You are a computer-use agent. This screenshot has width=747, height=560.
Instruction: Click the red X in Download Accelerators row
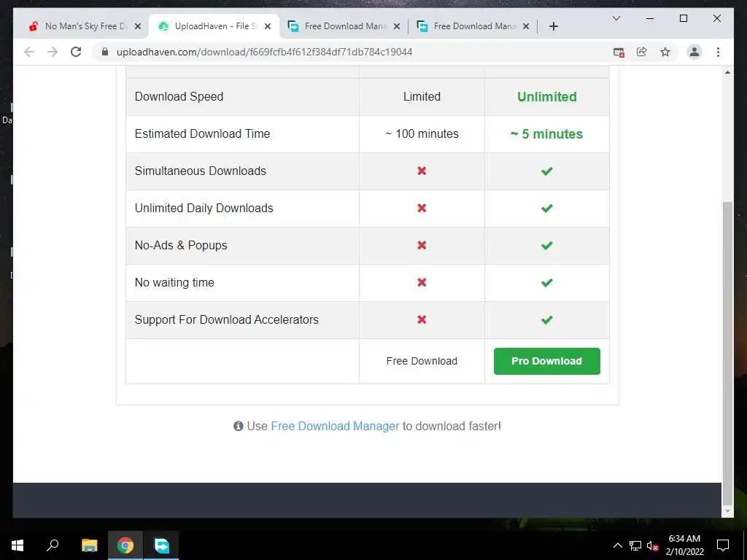(422, 319)
